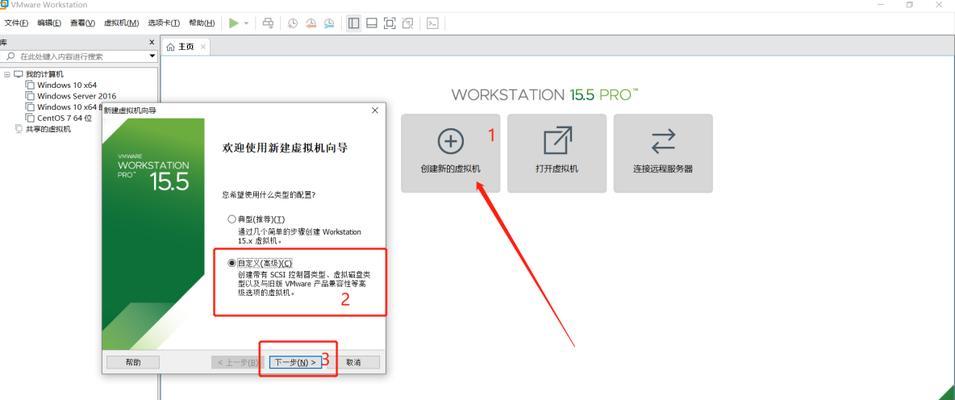
Task: Open the 选项卡(T) menu
Action: [x=164, y=23]
